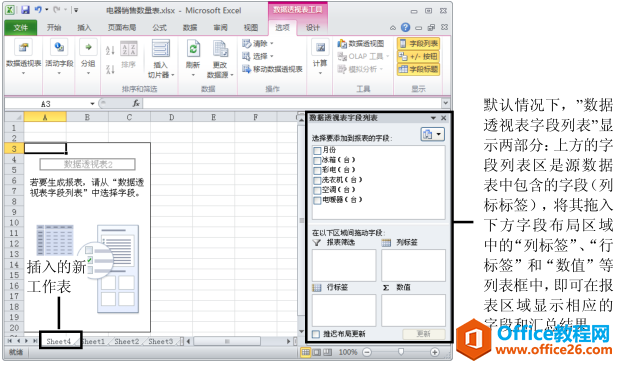Switch to the 开始 ribbon tab
The height and width of the screenshot is (367, 619).
pyautogui.click(x=54, y=27)
